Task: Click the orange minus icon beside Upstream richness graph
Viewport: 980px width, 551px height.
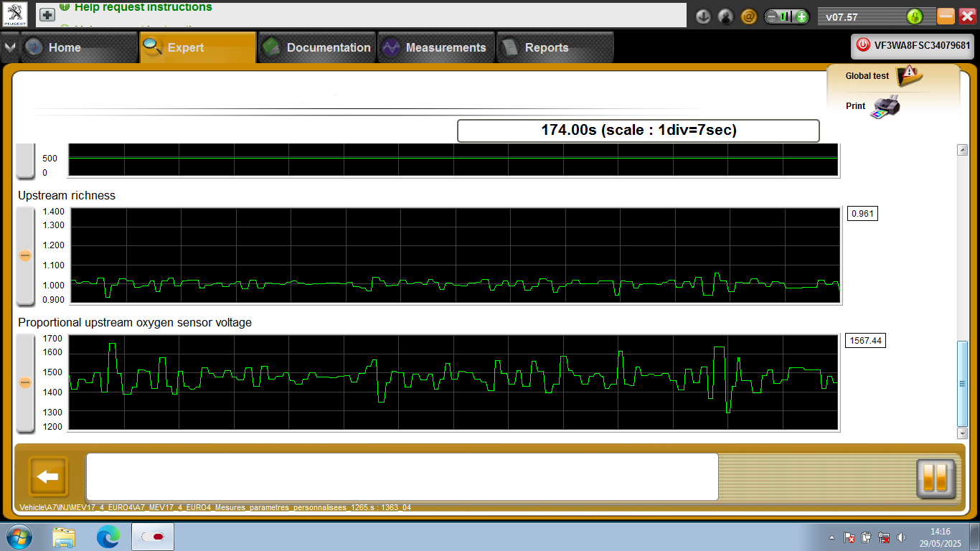Action: [x=25, y=255]
